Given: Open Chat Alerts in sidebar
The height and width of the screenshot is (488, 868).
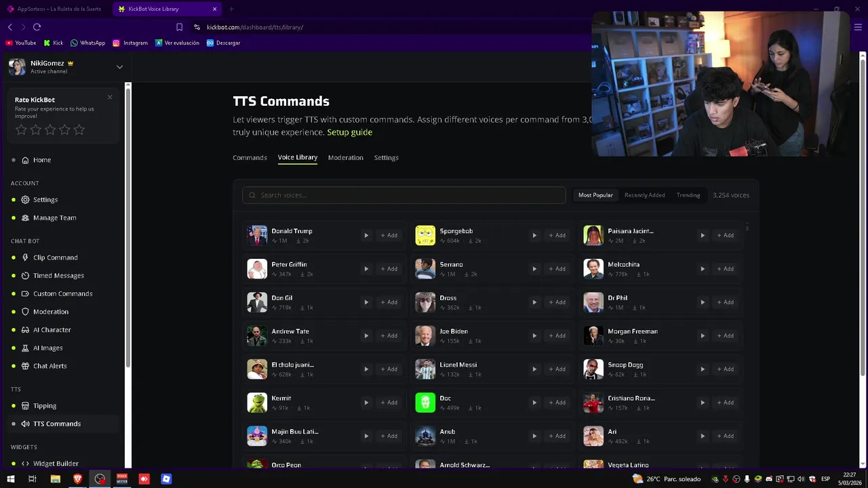Looking at the screenshot, I should 44,366.
